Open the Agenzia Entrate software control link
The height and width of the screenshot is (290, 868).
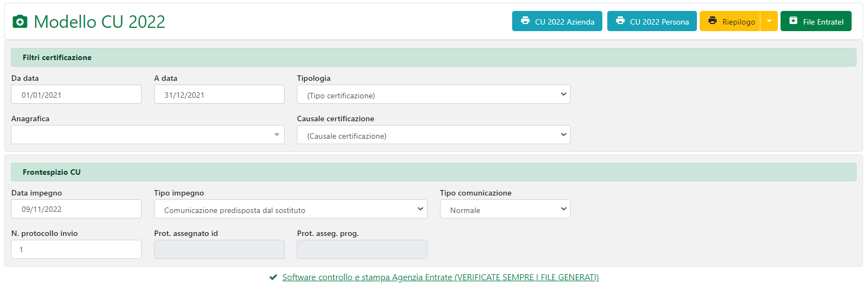tap(440, 277)
